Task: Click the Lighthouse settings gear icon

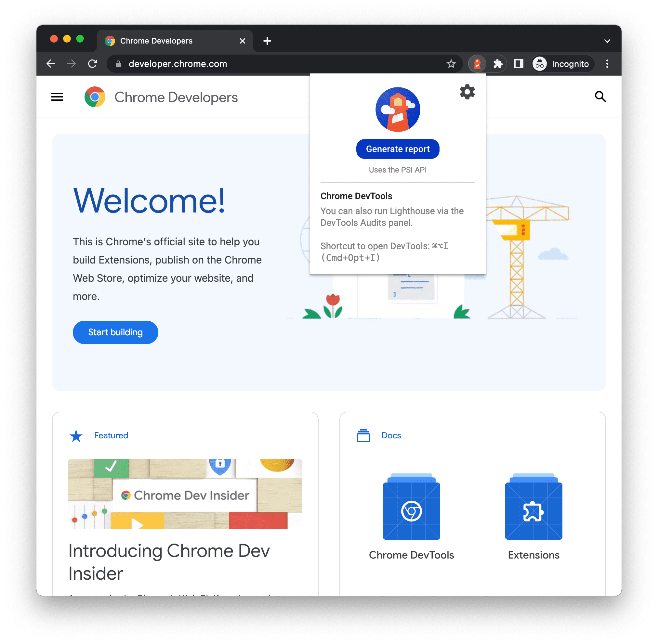Action: [x=467, y=92]
